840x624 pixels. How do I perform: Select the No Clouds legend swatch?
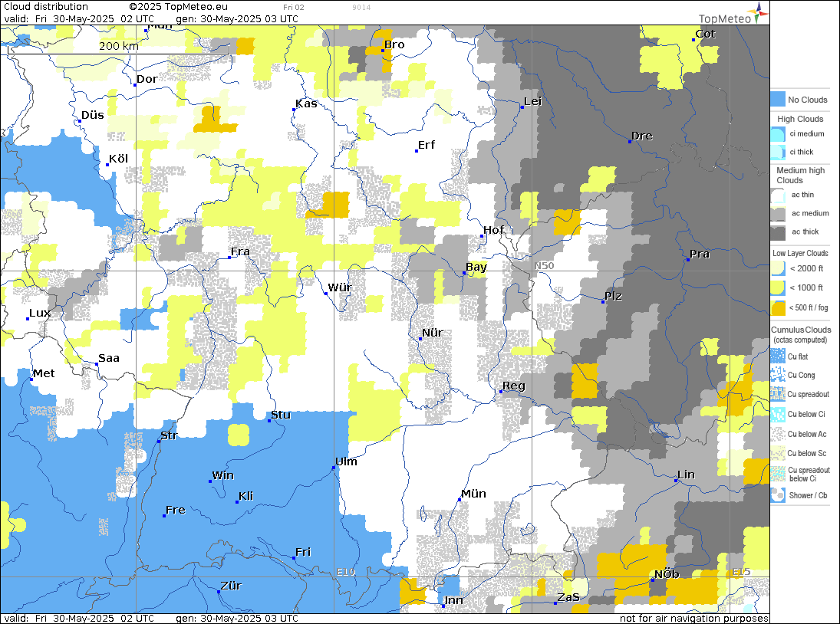[778, 100]
